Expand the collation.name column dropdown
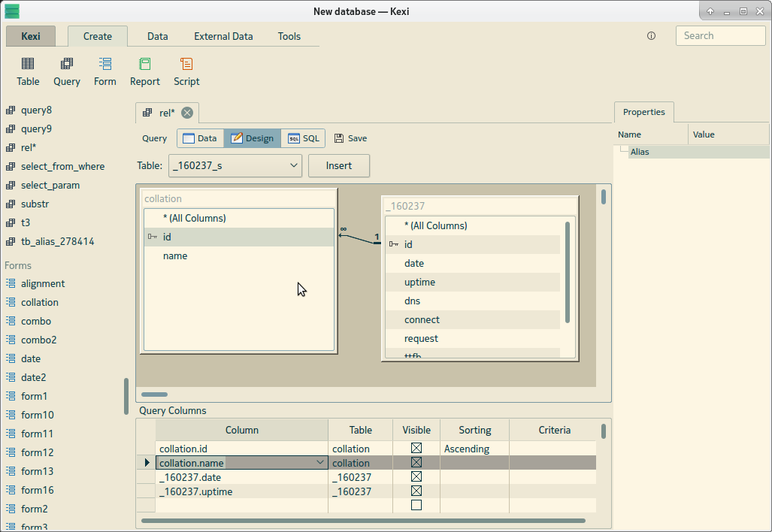This screenshot has width=772, height=532. pos(321,463)
